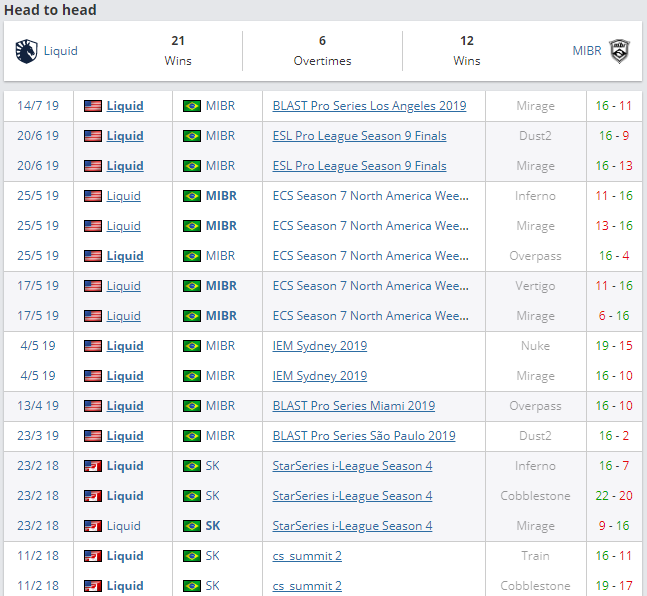Viewport: 647px width, 596px height.
Task: Click SK's Brazil flag in the Train row
Action: click(x=192, y=556)
